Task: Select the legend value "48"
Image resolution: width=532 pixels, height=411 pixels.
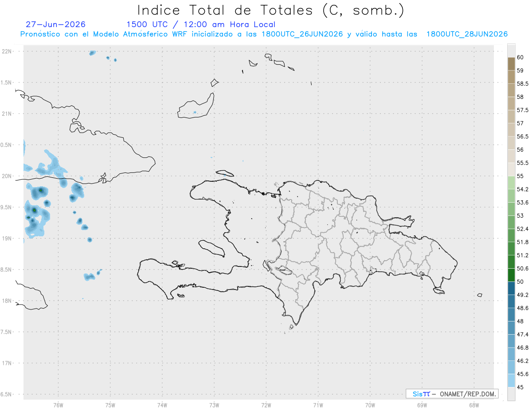Action: coord(520,321)
